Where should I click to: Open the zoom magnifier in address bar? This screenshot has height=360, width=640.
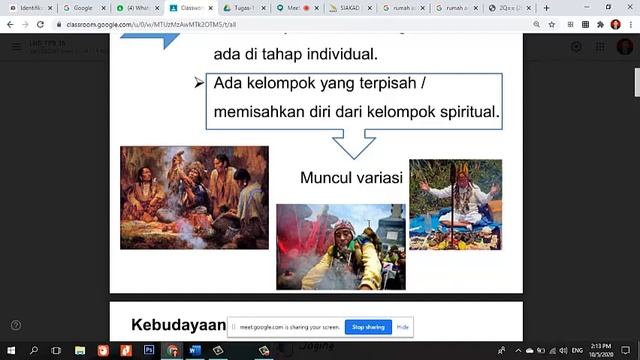coord(536,24)
